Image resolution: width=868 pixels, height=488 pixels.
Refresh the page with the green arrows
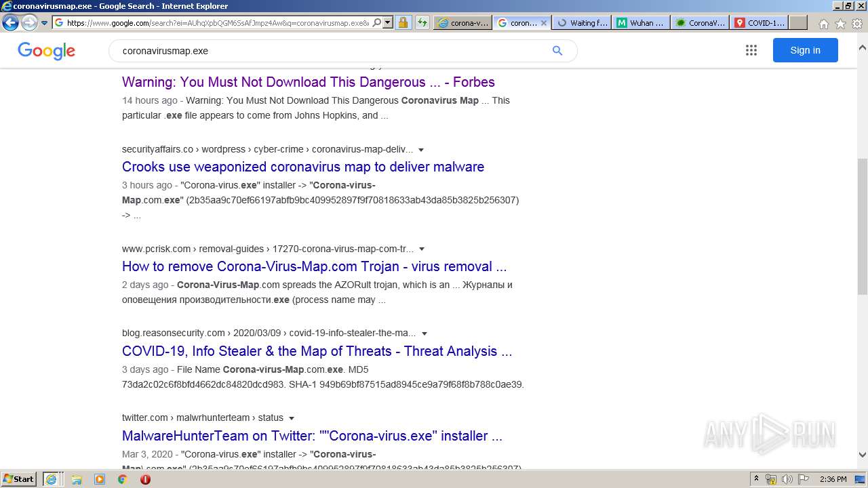pos(422,22)
